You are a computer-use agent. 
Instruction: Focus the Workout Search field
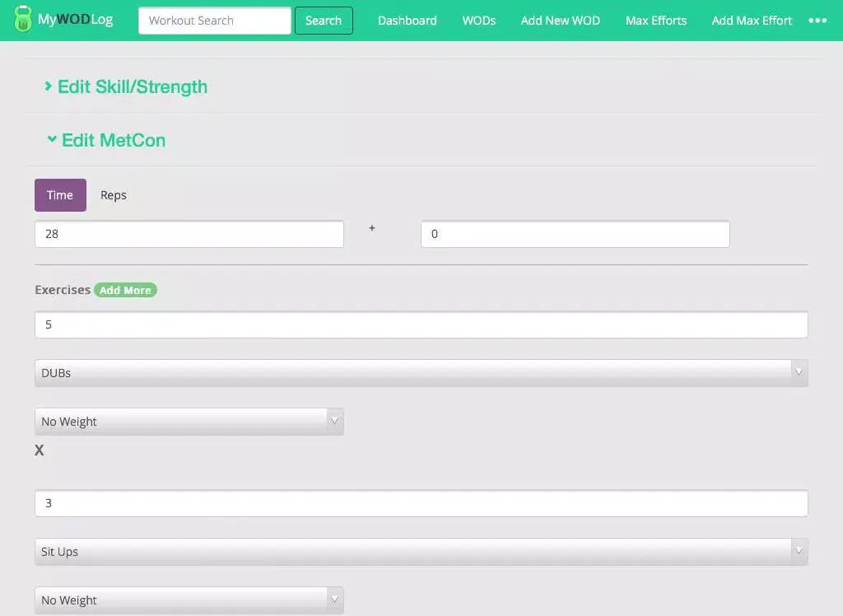click(x=215, y=21)
